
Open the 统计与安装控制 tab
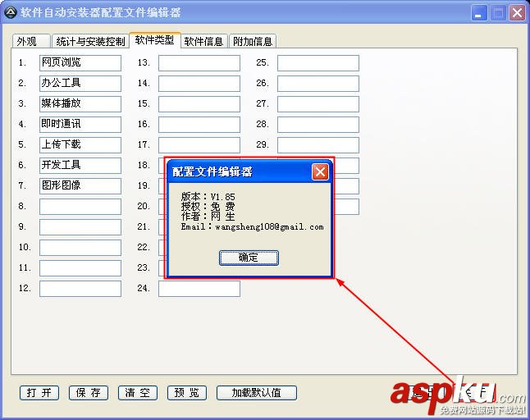pos(90,41)
